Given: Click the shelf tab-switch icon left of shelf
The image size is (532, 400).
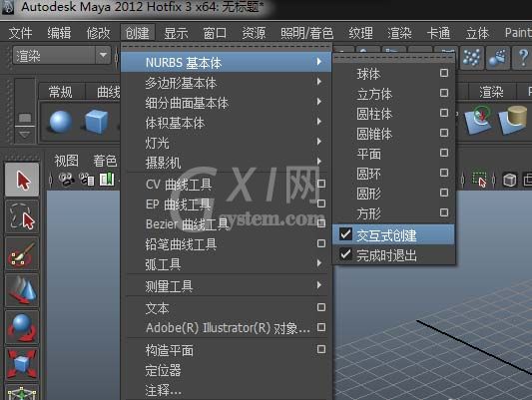Looking at the screenshot, I should click(x=25, y=118).
